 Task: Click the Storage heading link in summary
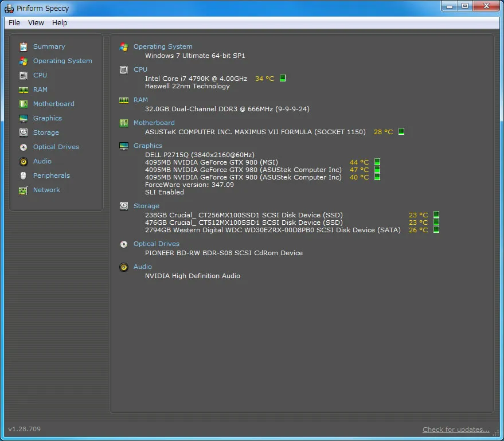[146, 206]
